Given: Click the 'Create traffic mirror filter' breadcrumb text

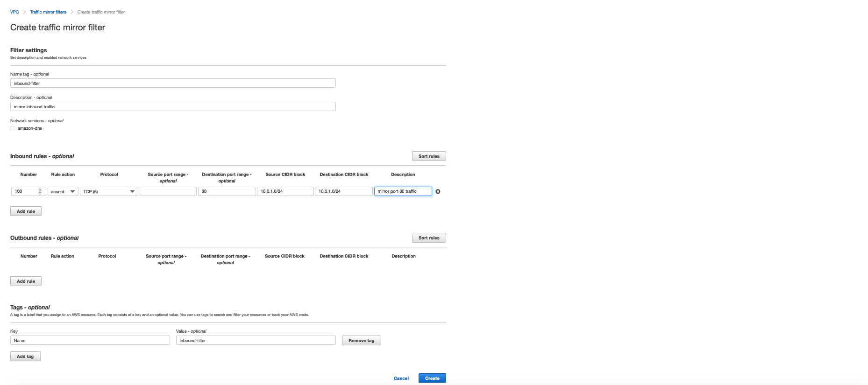Looking at the screenshot, I should click(101, 12).
